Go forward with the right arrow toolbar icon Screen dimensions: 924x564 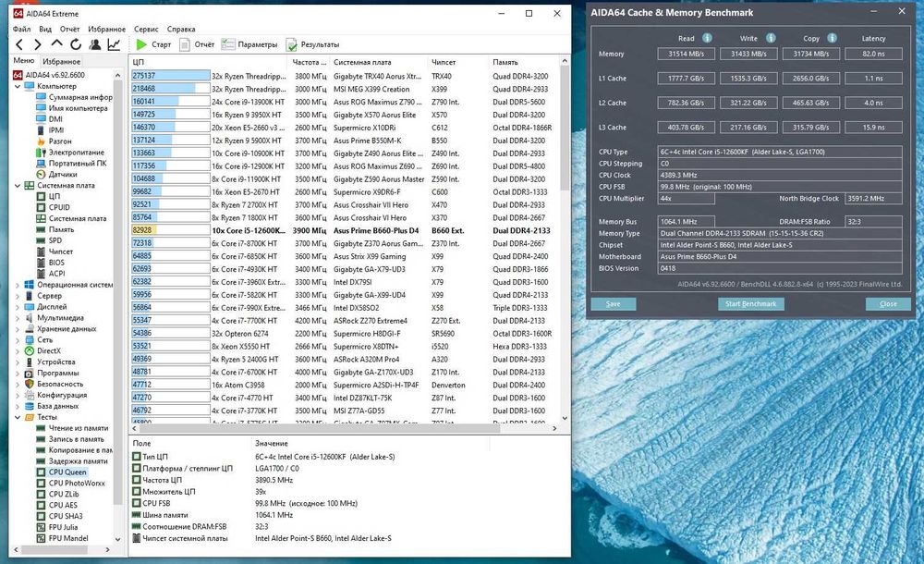tap(38, 44)
